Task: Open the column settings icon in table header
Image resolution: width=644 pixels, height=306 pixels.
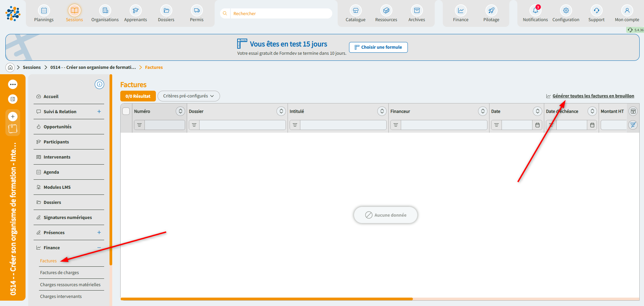Action: (633, 111)
